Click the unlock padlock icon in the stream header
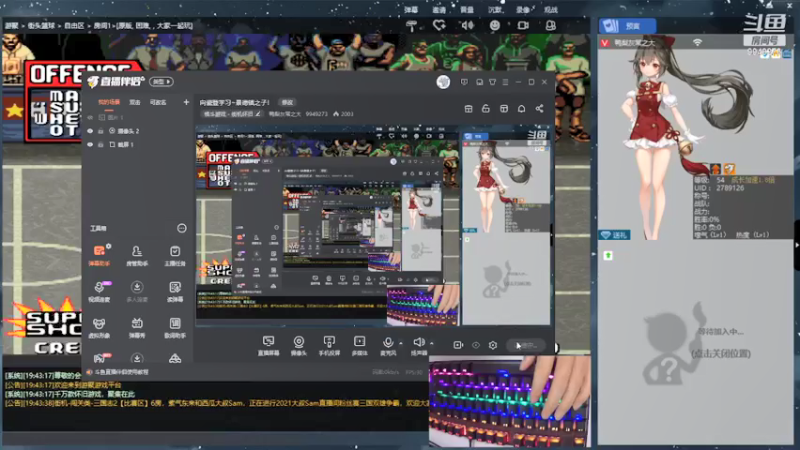 (486, 109)
